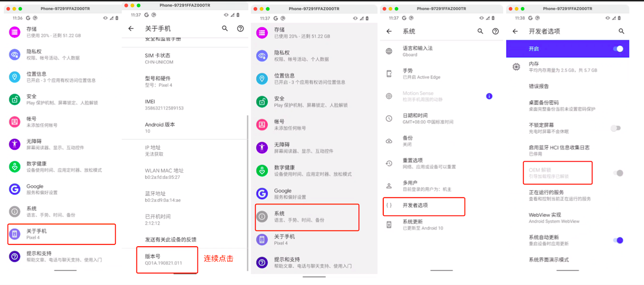Open 日期和时间 clock icon in the 系统 window

[389, 118]
